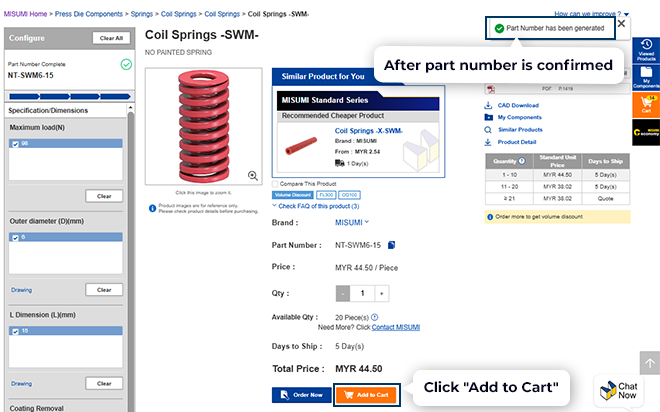Open Viewed Products in the side bar

(646, 50)
